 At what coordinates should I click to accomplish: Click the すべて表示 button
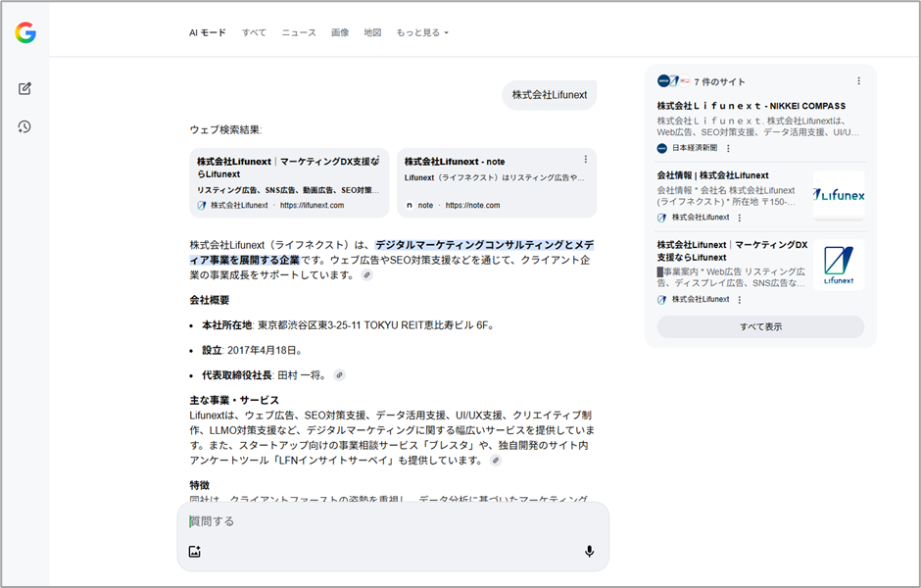(x=760, y=327)
